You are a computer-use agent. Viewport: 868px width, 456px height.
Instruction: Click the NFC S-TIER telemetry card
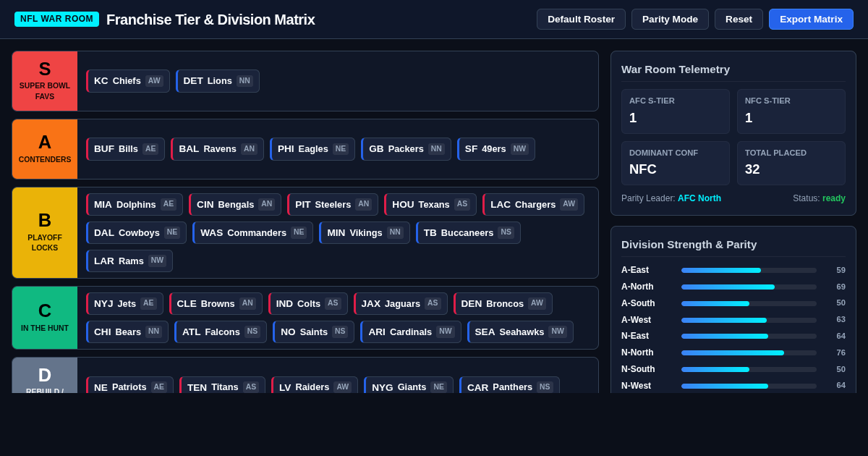click(x=791, y=111)
